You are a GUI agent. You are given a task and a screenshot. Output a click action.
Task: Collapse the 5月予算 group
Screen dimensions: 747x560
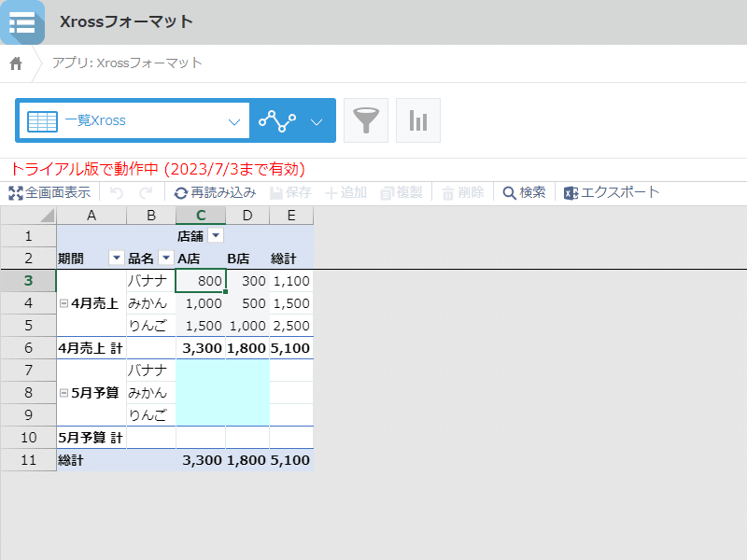(x=63, y=392)
